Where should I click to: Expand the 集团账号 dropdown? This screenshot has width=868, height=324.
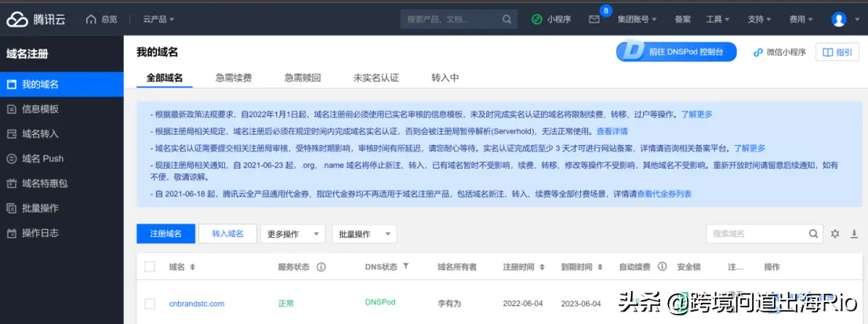pyautogui.click(x=637, y=20)
